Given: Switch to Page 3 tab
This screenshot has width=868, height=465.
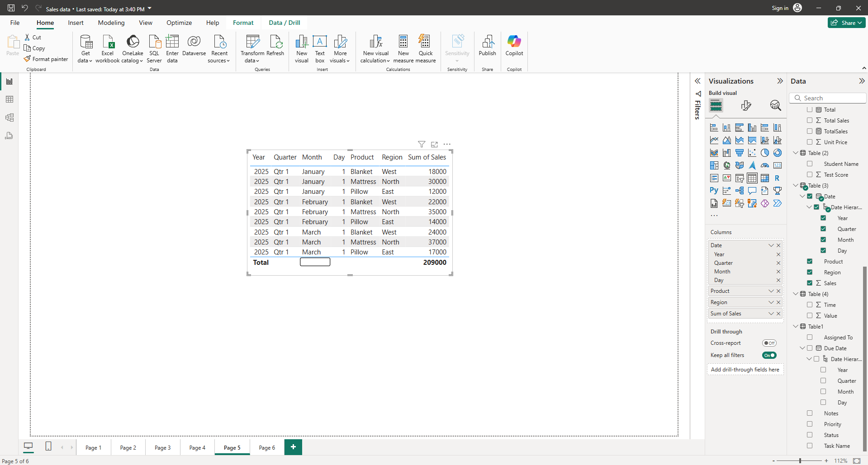Looking at the screenshot, I should pyautogui.click(x=162, y=447).
